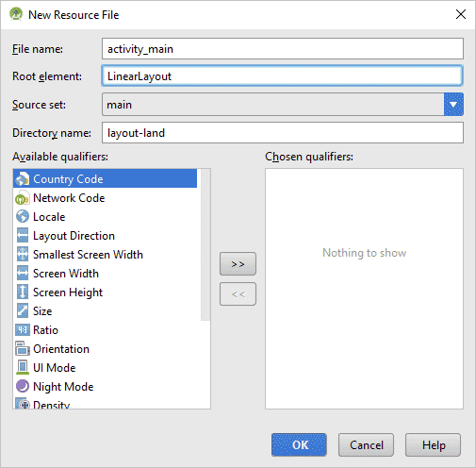
Task: Open the Source set dropdown arrow
Action: point(453,105)
